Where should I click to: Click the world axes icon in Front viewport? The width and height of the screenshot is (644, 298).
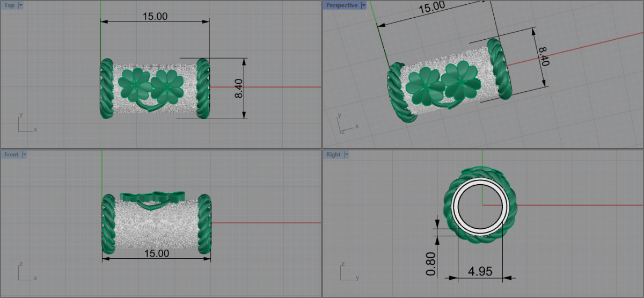point(27,271)
